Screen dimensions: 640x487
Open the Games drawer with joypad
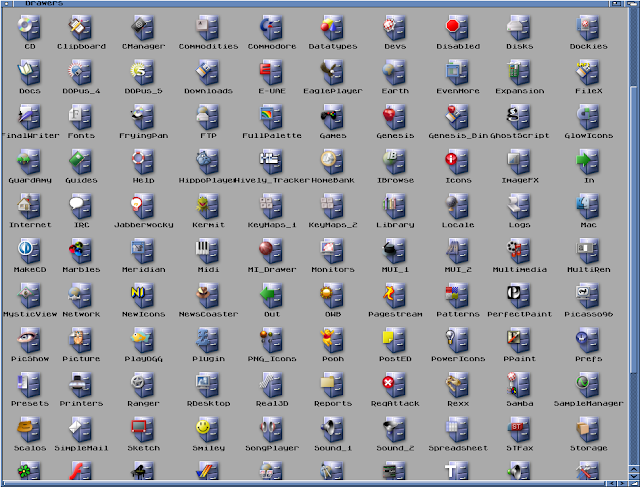click(332, 117)
